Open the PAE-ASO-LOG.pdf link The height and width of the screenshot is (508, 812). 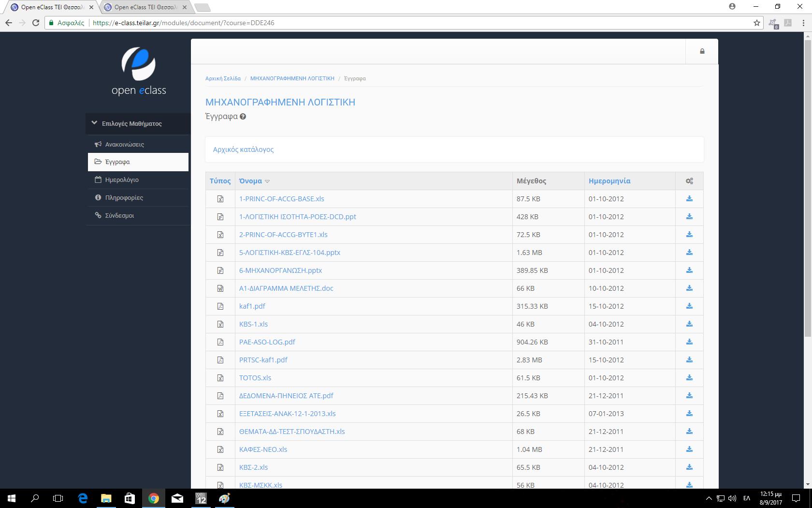click(x=267, y=342)
